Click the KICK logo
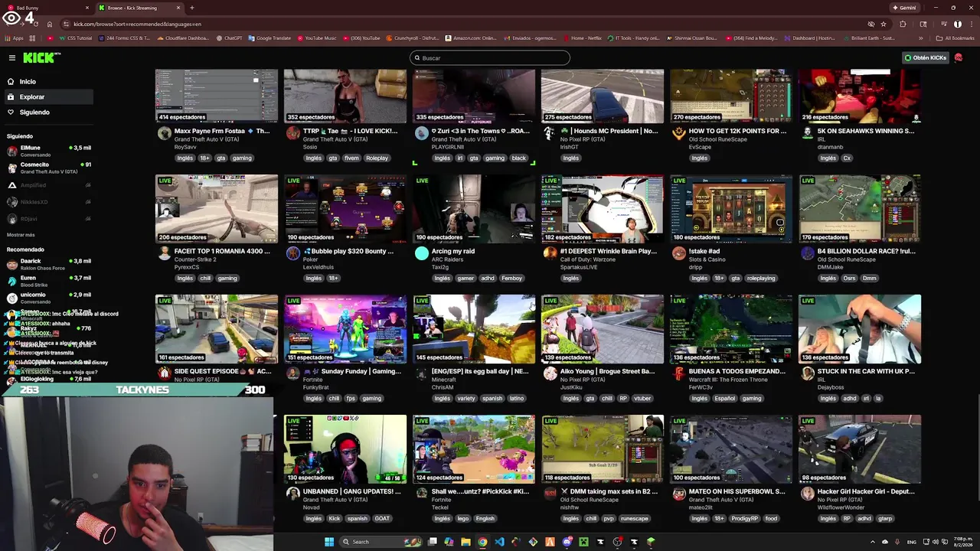The width and height of the screenshot is (980, 551). tap(41, 57)
